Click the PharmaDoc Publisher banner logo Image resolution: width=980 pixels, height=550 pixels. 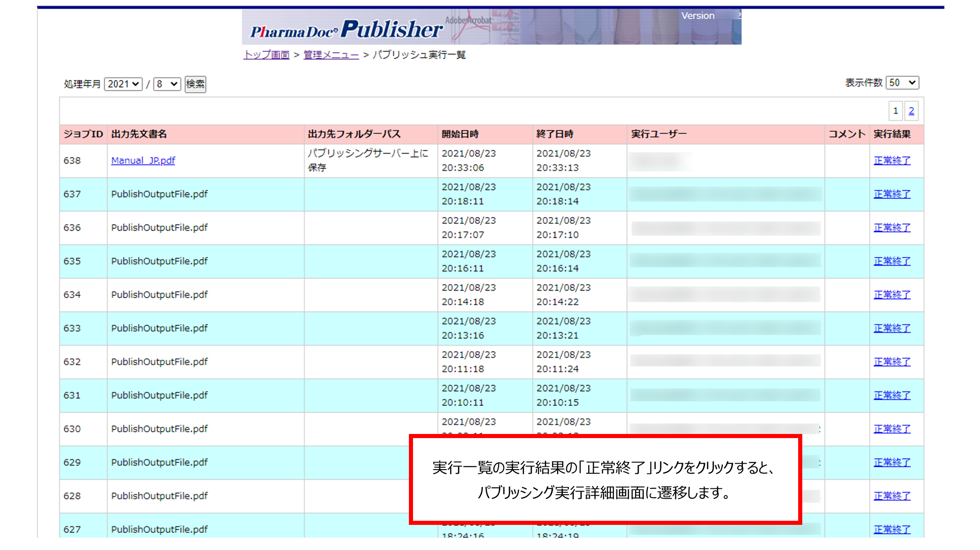tap(346, 29)
